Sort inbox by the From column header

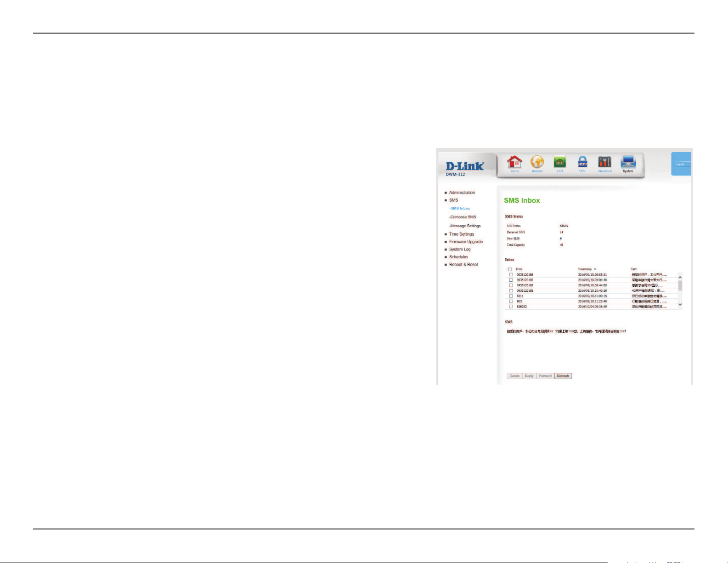(x=519, y=269)
